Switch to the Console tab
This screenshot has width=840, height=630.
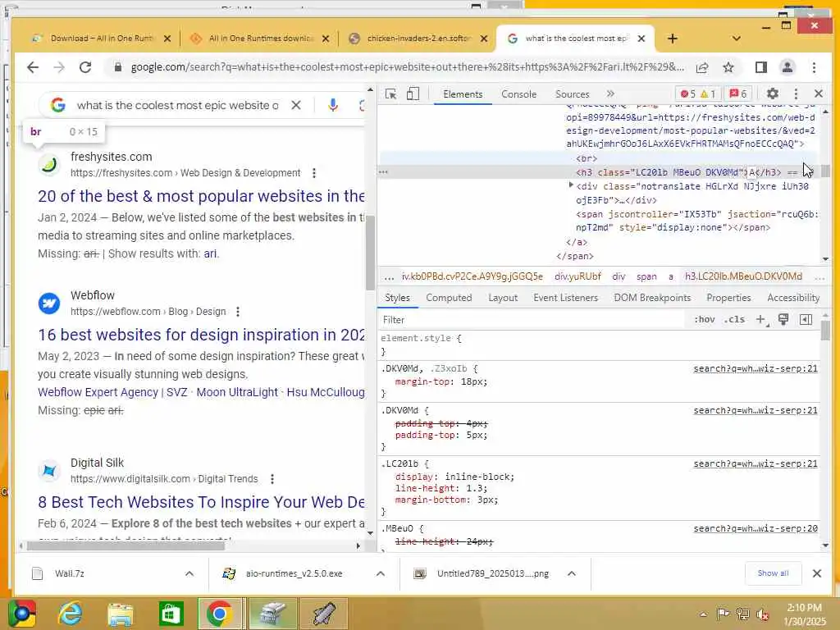point(518,94)
